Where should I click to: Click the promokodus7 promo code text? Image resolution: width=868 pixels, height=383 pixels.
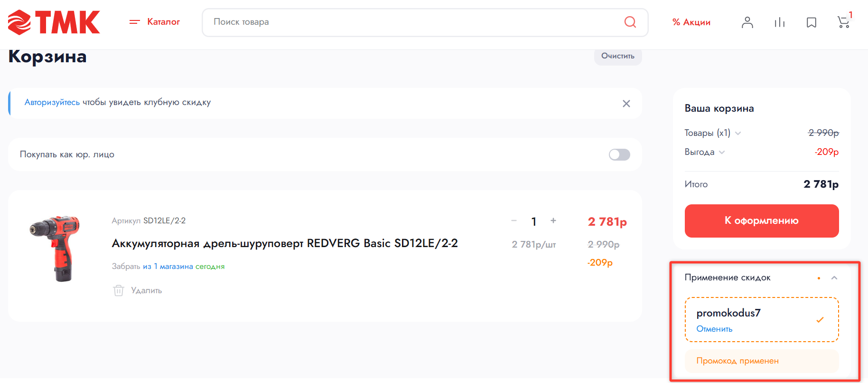point(728,313)
